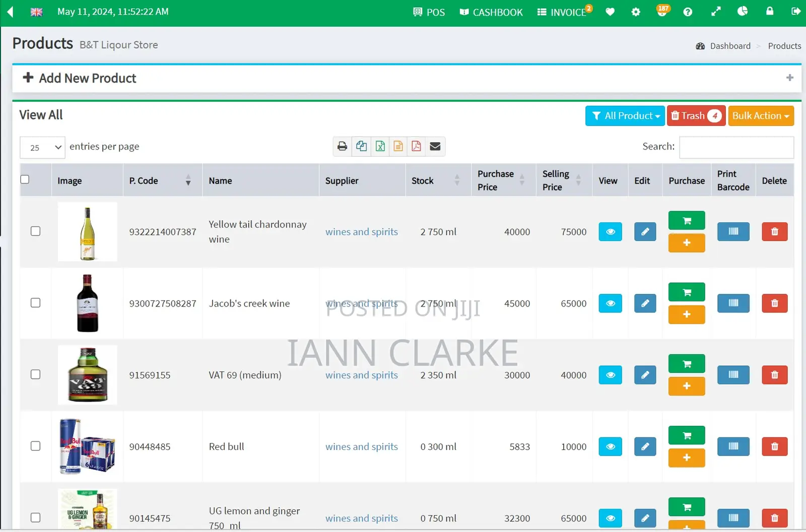Delete the Yellow tail chardonnay wine product
806x532 pixels.
pyautogui.click(x=774, y=232)
